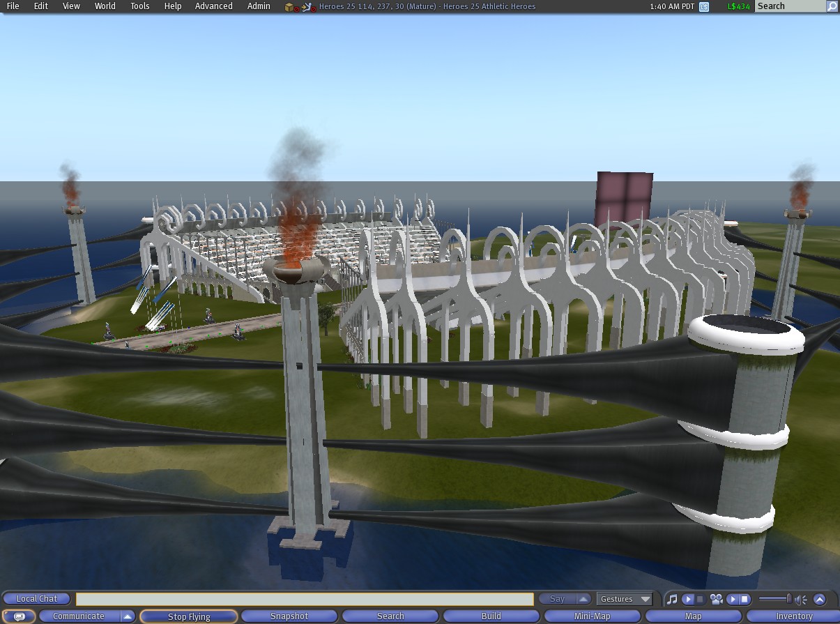Viewport: 840px width, 624px height.
Task: Click the no-push status icon
Action: tap(309, 7)
